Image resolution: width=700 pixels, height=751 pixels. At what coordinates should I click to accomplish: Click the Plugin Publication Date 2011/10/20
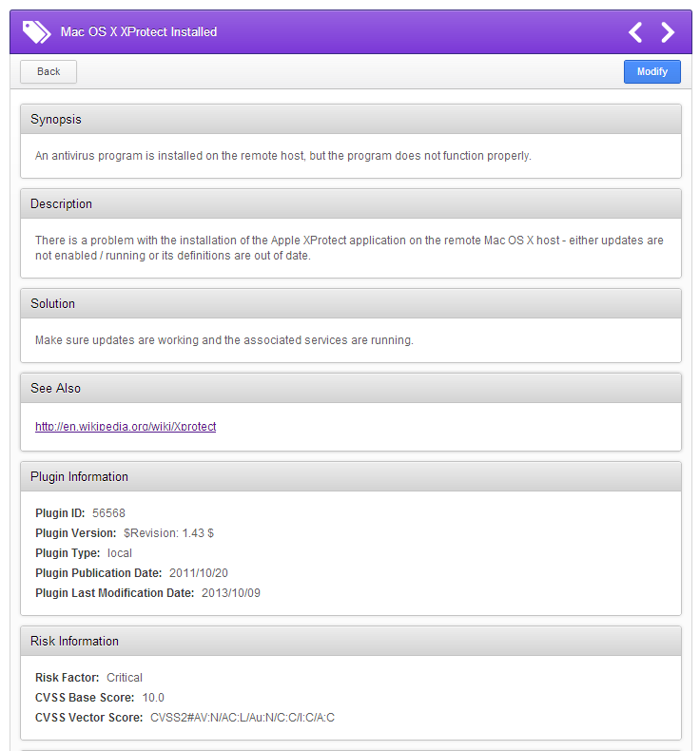pos(199,573)
